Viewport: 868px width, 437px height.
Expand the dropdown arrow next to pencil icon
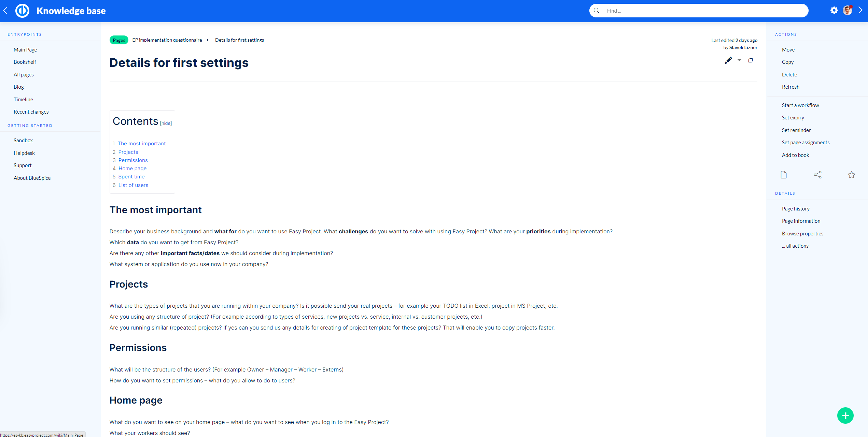click(739, 61)
